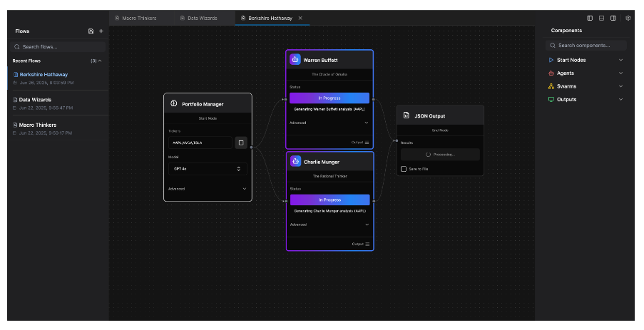This screenshot has width=644, height=330.
Task: Expand the Agents component category
Action: pos(586,73)
